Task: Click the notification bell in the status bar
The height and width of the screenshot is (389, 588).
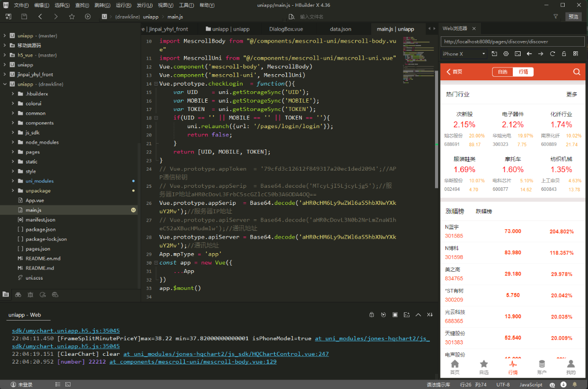Action: click(x=575, y=384)
